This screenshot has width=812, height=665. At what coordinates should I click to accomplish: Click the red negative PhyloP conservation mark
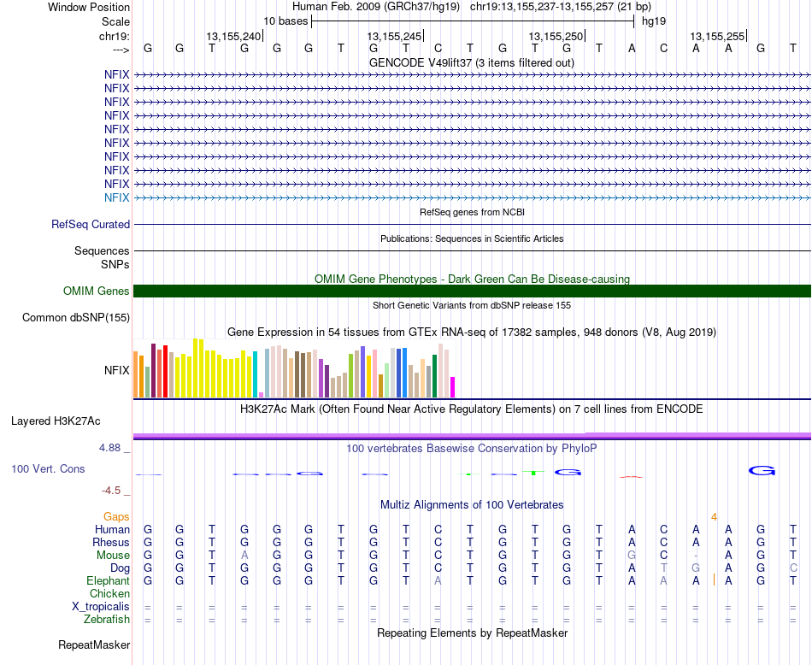tap(632, 477)
